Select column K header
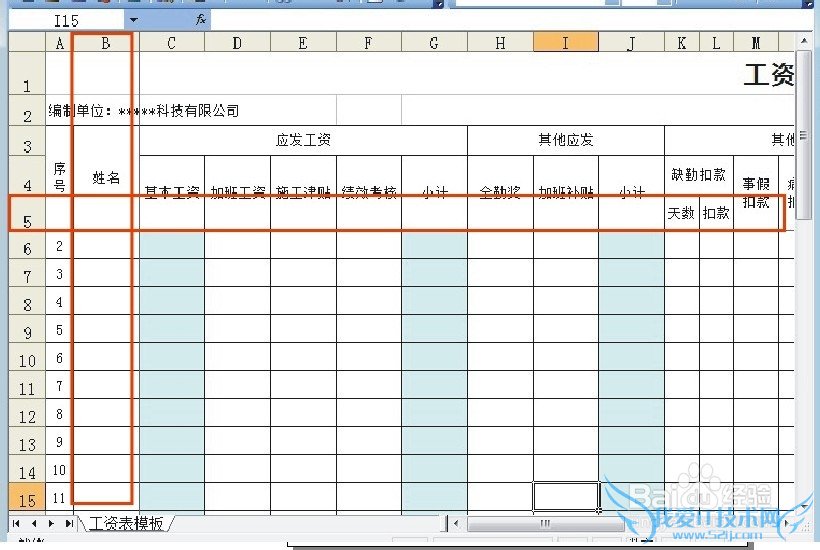The height and width of the screenshot is (550, 820). coord(682,42)
